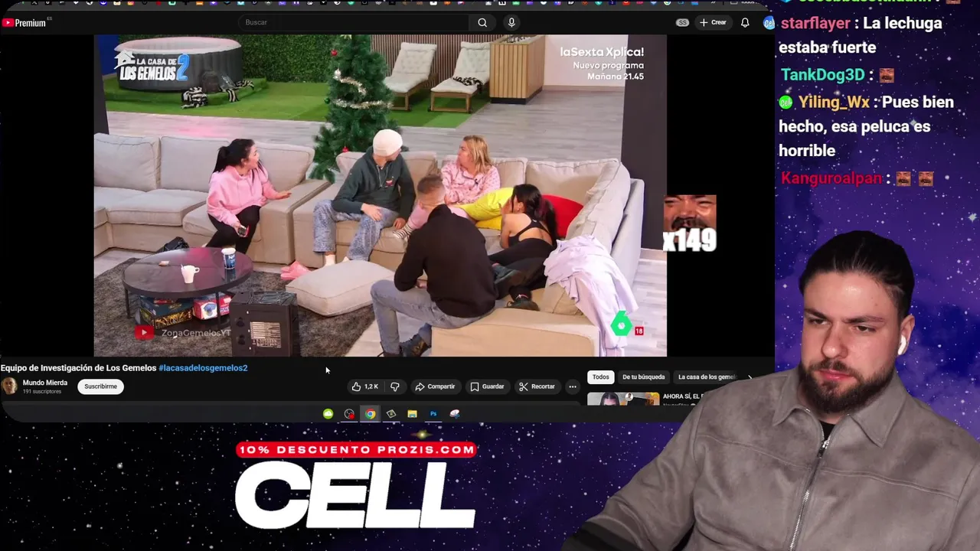980x551 pixels.
Task: Click the ZonaGemelosYT watermark in video
Action: click(x=183, y=332)
